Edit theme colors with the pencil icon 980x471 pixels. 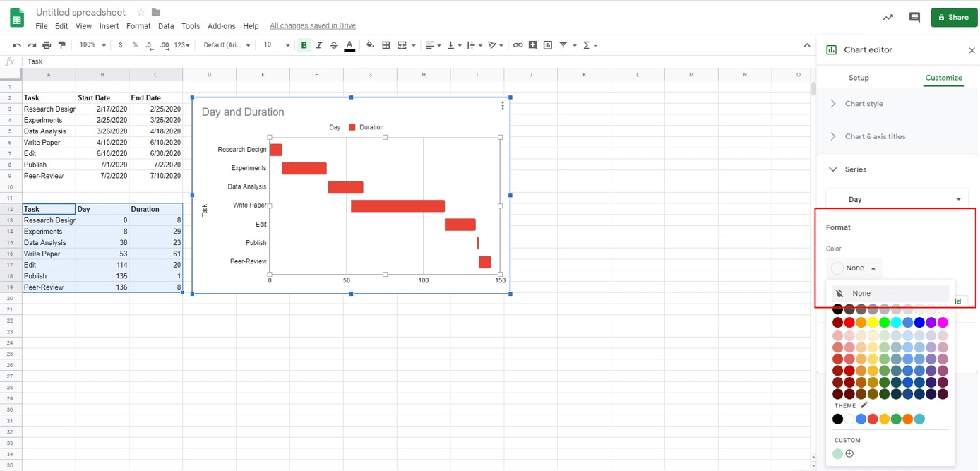coord(864,405)
